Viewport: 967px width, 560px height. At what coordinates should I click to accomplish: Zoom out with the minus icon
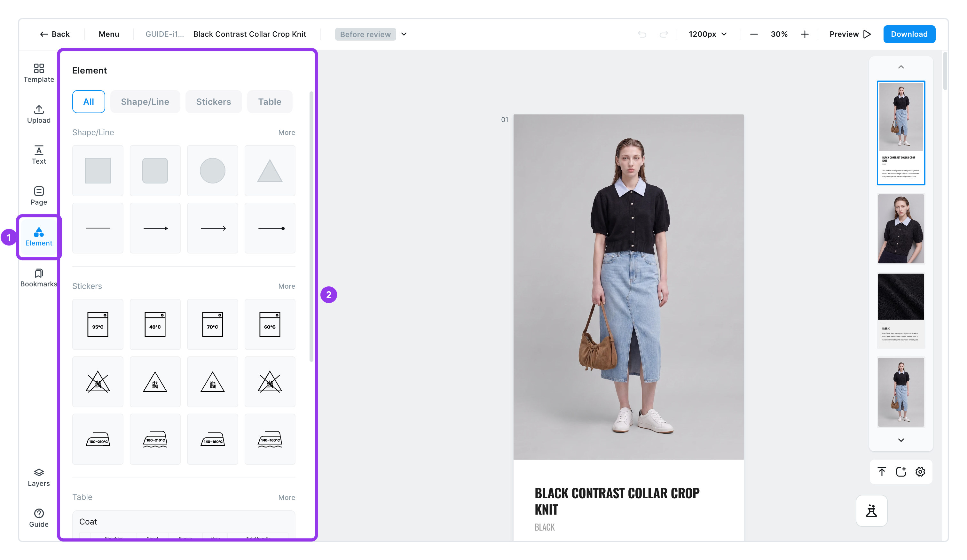754,34
